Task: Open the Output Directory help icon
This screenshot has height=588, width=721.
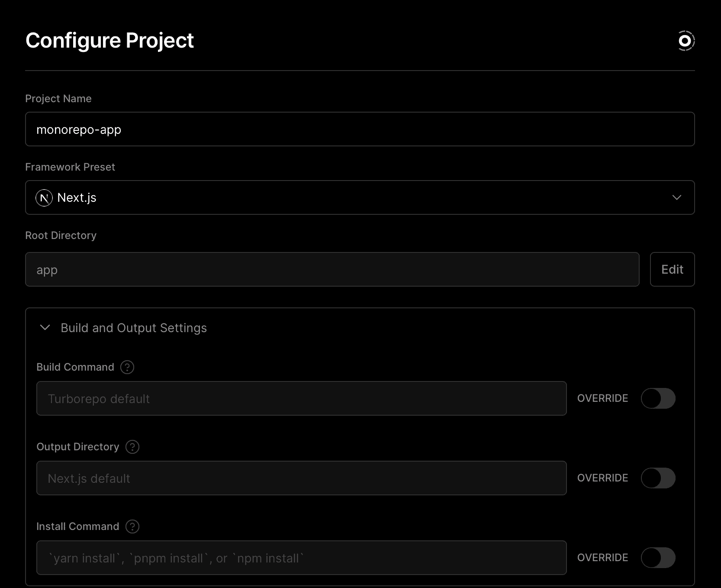Action: point(132,447)
